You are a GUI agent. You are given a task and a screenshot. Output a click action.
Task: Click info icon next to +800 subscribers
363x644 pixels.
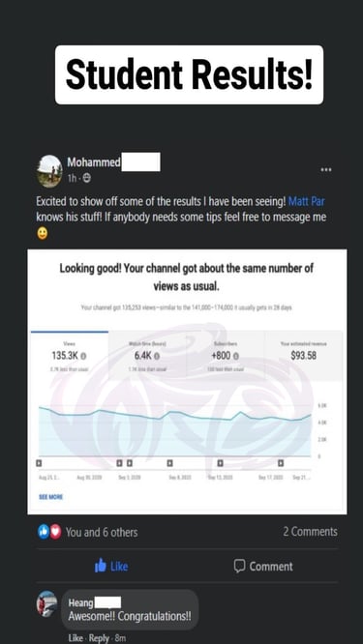(236, 356)
